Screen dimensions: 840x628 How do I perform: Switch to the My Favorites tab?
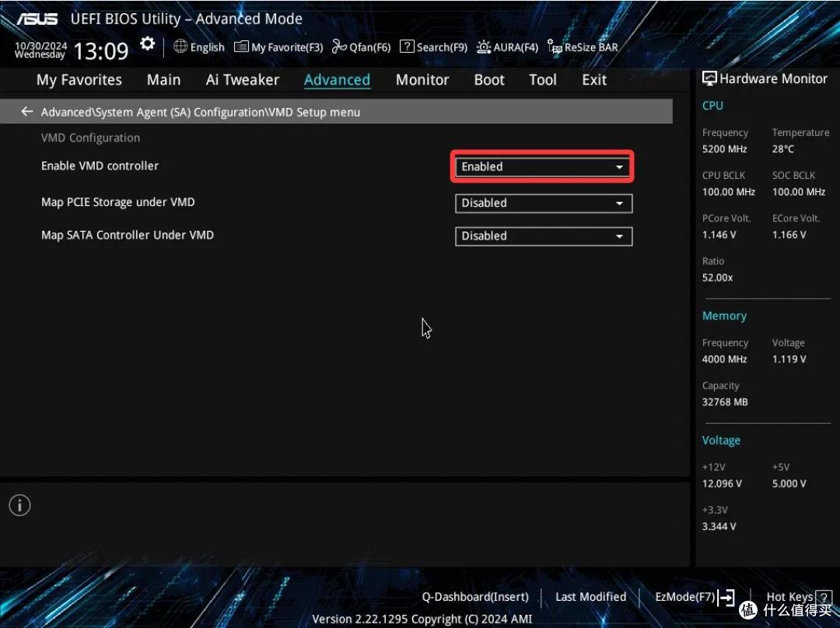(x=79, y=80)
